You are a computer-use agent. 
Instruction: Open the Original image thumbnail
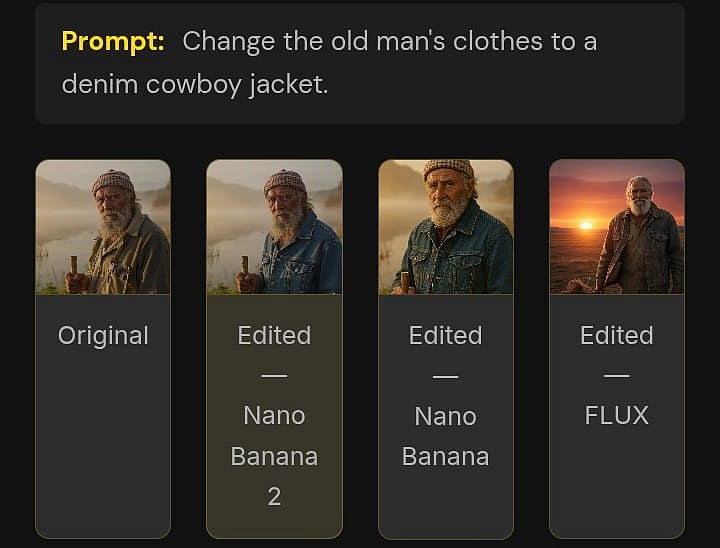click(x=103, y=227)
